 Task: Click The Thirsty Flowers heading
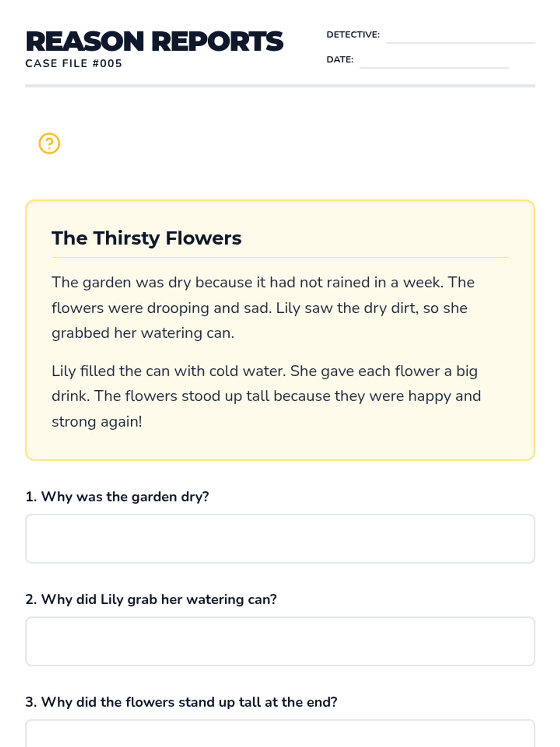tap(147, 238)
